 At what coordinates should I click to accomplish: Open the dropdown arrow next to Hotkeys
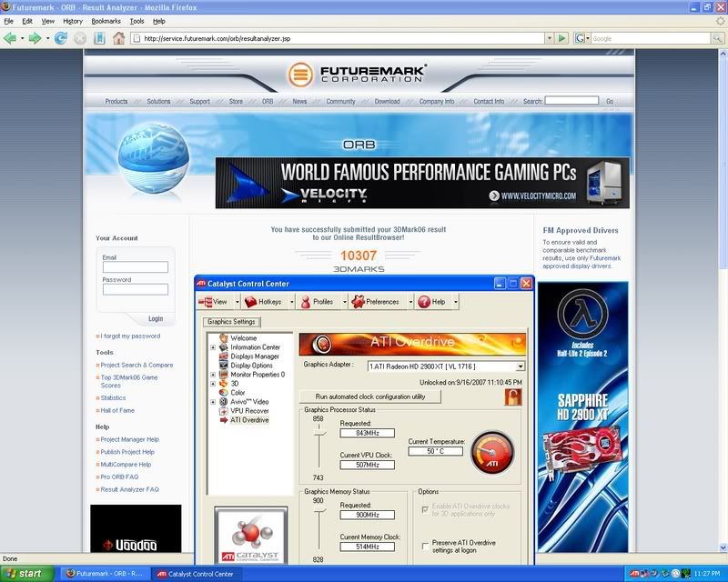[291, 302]
